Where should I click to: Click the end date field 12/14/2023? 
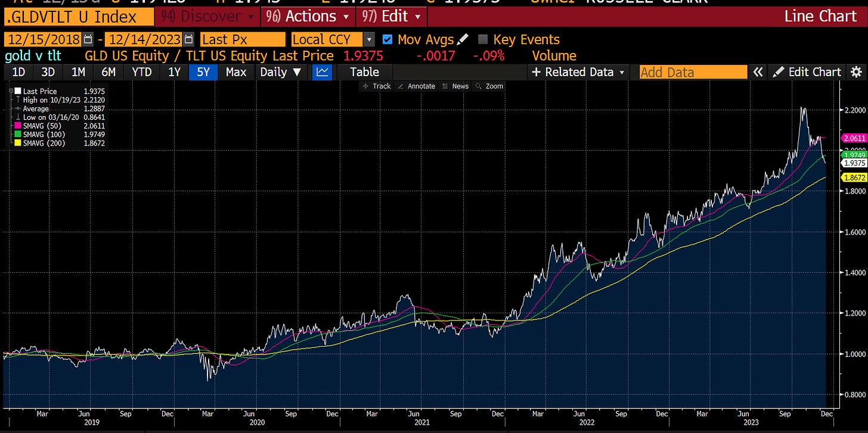coord(144,40)
